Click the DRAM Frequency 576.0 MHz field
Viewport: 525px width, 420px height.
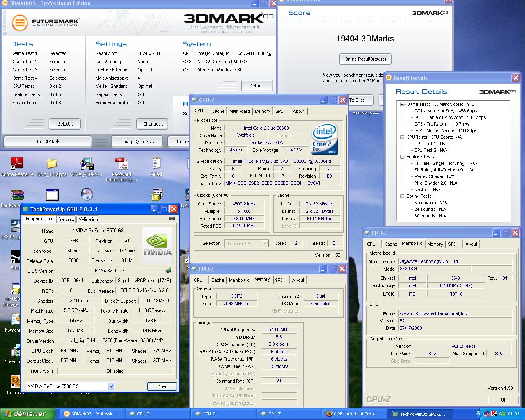point(279,329)
